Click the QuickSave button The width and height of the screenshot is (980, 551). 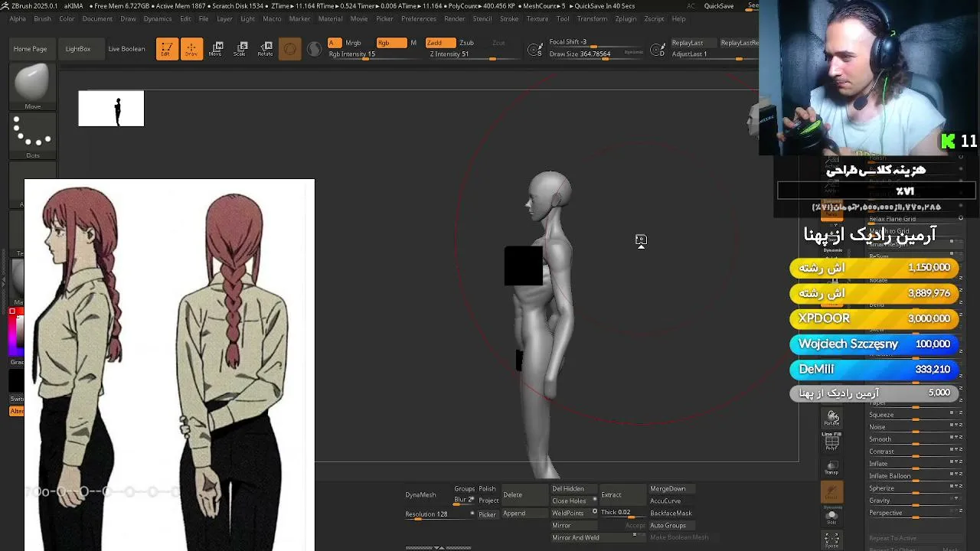tap(719, 6)
